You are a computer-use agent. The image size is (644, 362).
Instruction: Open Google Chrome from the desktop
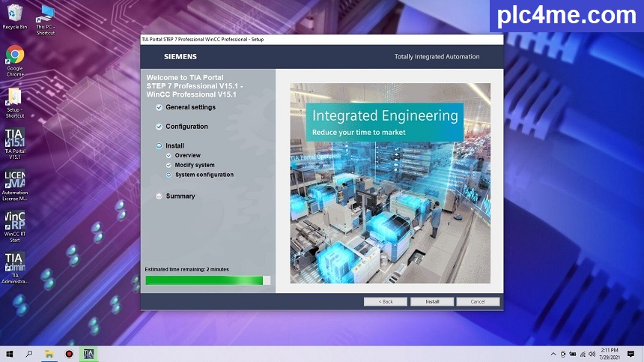(x=15, y=57)
